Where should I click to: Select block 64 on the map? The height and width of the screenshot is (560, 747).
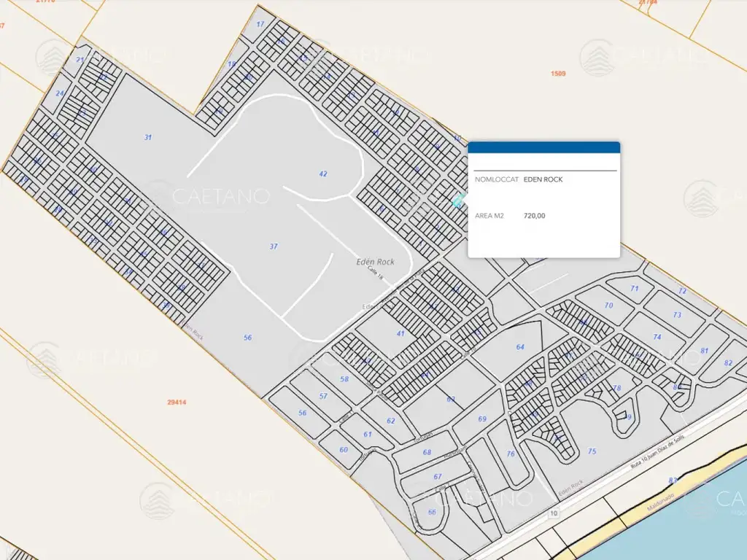pos(520,347)
